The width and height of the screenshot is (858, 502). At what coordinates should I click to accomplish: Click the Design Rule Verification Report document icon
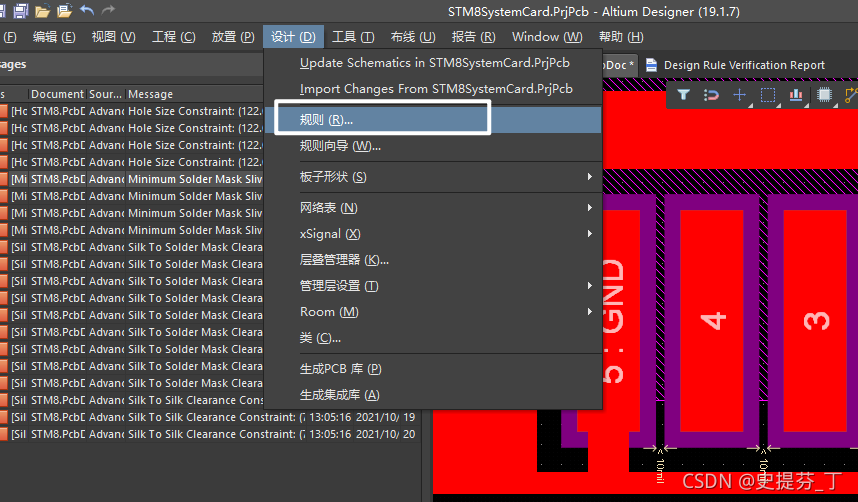[x=651, y=65]
